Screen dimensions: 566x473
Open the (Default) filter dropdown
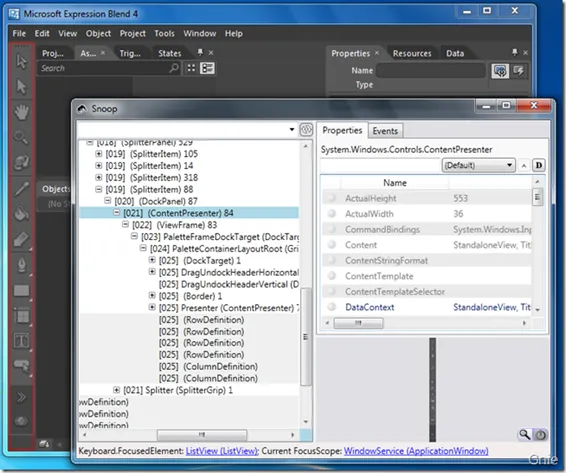478,165
